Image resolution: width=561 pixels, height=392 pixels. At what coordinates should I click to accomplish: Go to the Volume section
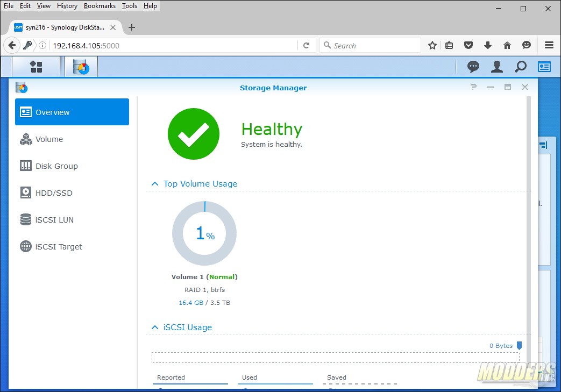click(x=72, y=139)
